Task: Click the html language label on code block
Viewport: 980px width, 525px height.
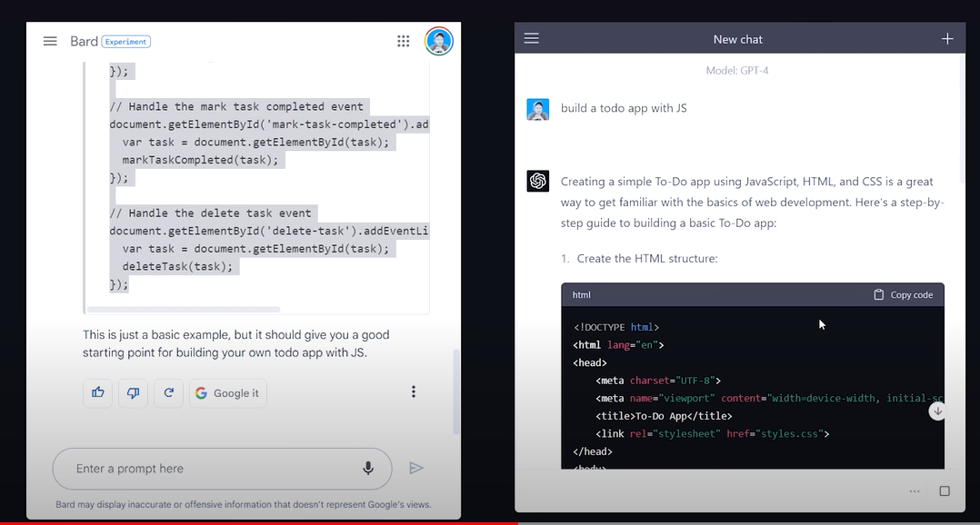Action: [x=581, y=294]
